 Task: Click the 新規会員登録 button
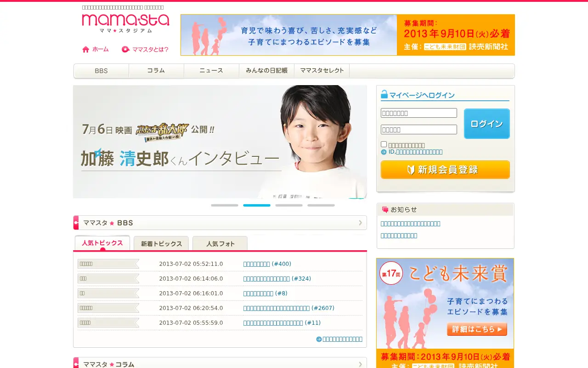pos(445,170)
